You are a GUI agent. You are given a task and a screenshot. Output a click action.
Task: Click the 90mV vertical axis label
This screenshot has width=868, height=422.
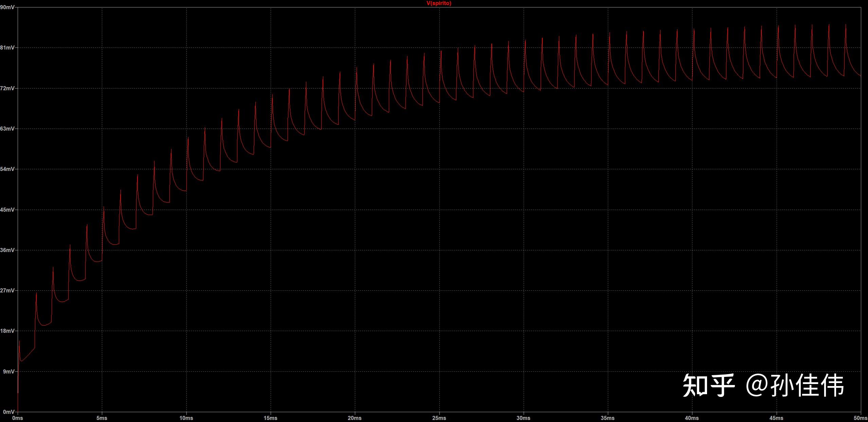click(x=7, y=7)
